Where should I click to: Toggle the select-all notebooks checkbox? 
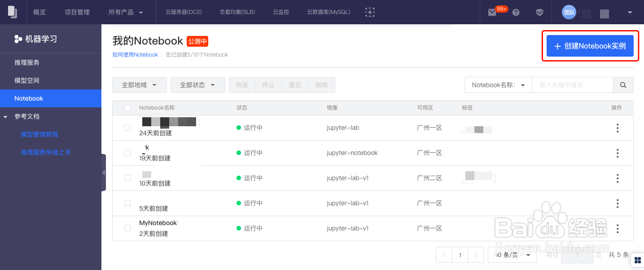(x=127, y=108)
